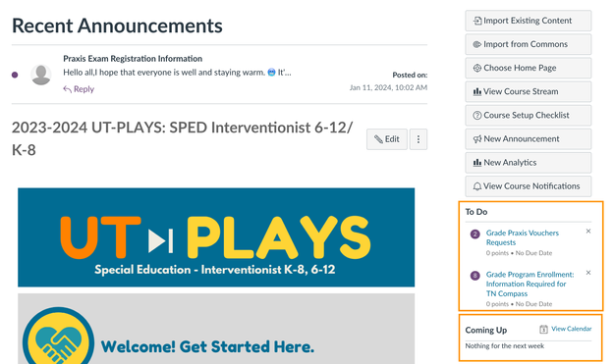Open Praxis Exam Registration Information announcement
Image resolution: width=614 pixels, height=364 pixels.
point(133,59)
